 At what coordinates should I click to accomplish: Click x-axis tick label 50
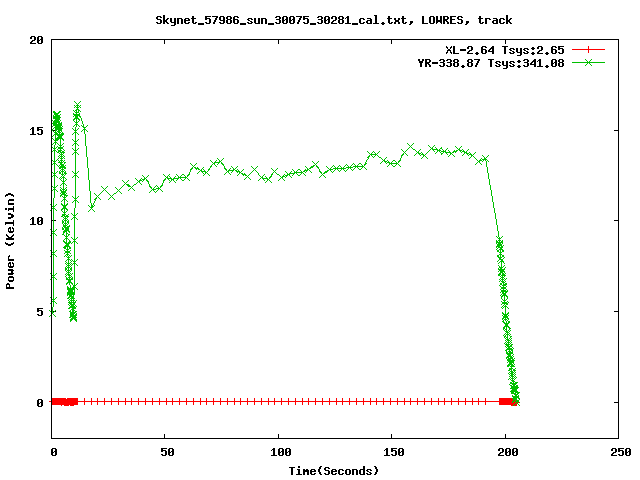(167, 452)
